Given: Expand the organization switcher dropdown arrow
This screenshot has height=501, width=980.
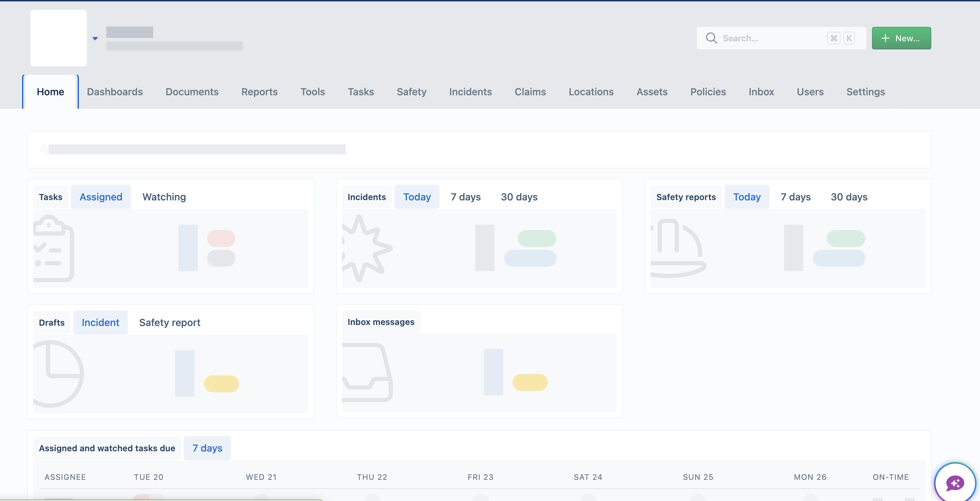Looking at the screenshot, I should 95,38.
